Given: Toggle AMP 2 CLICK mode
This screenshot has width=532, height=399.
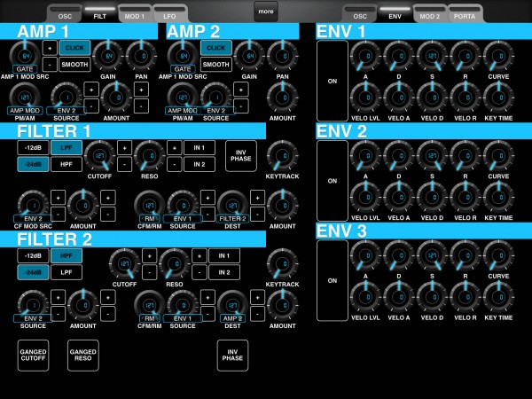Looking at the screenshot, I should click(216, 48).
